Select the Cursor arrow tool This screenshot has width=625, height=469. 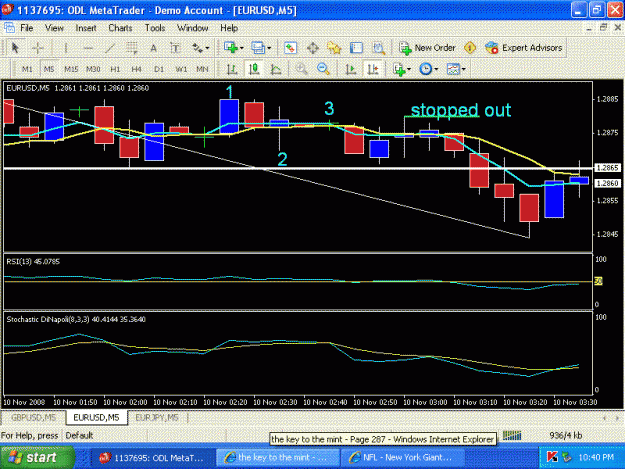15,48
